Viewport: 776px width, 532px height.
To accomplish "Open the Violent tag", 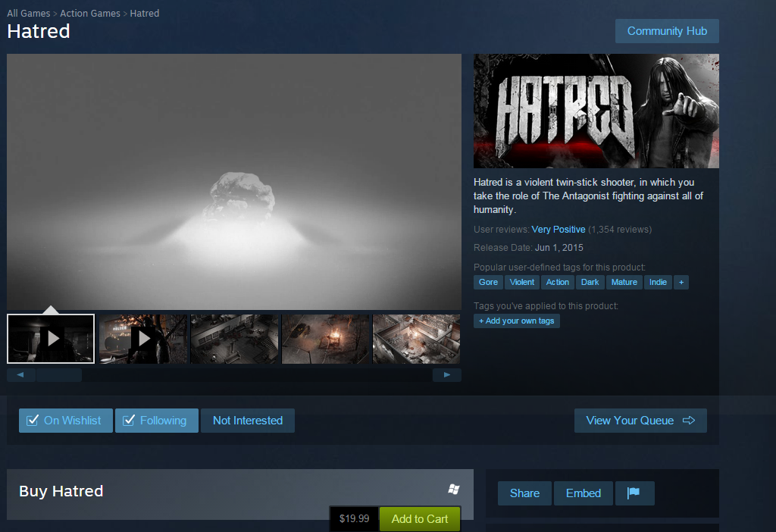I will tap(521, 282).
